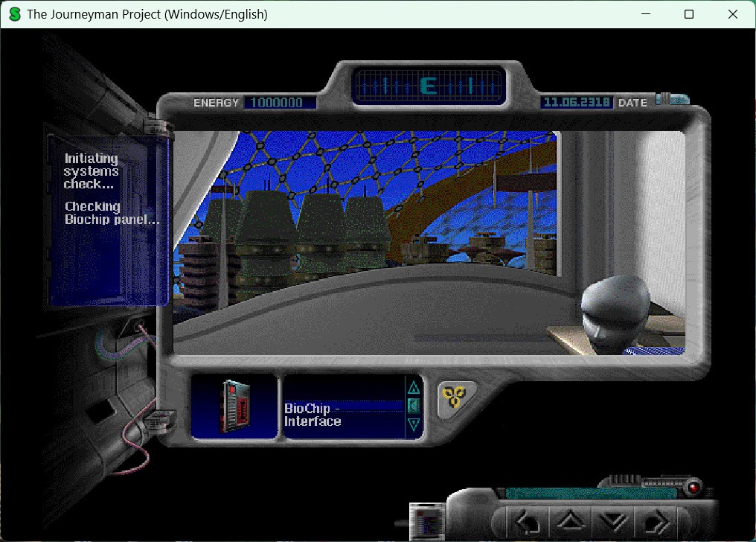Select the BioChip Interface item picture

[x=235, y=406]
